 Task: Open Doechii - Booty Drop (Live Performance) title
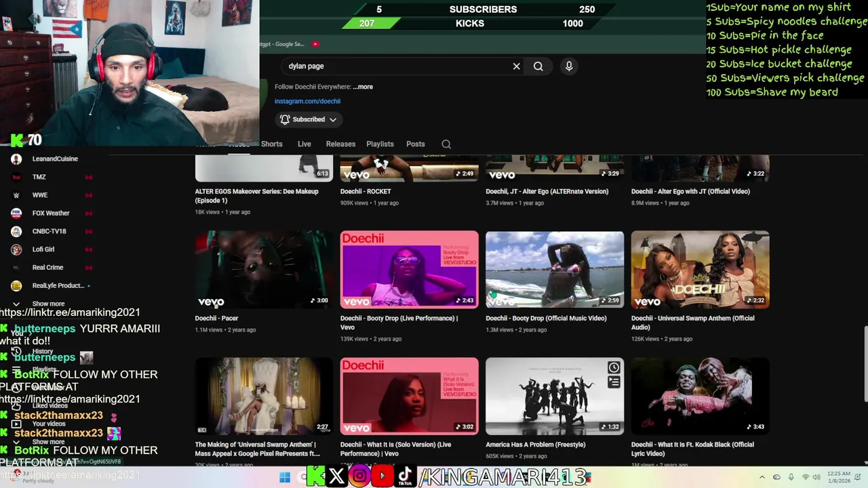(x=399, y=323)
